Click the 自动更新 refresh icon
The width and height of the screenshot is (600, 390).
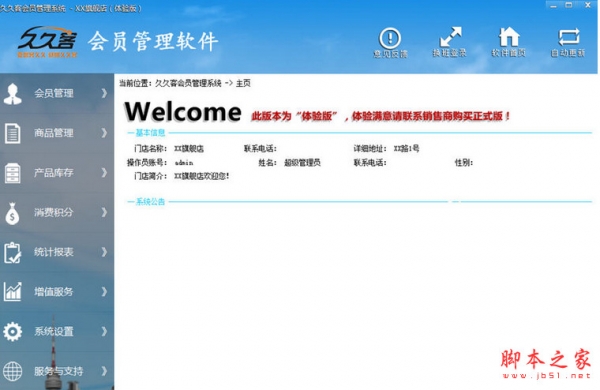(x=569, y=37)
